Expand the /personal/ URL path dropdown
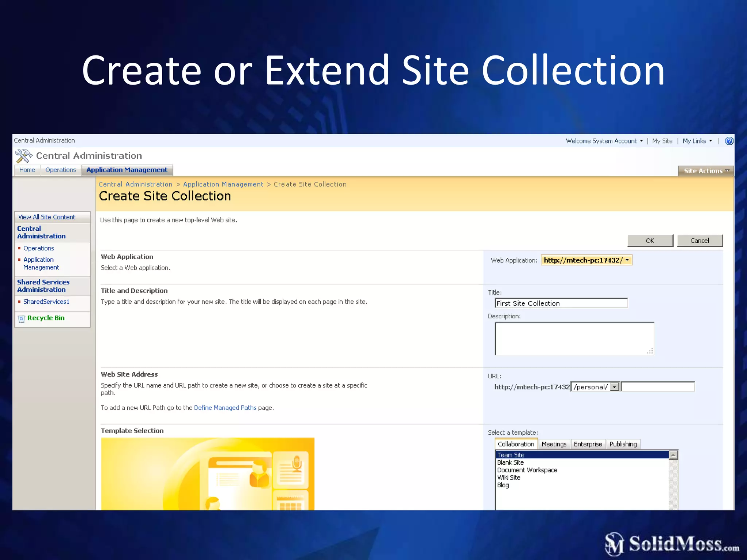Screen dimensions: 747x560 [615, 387]
